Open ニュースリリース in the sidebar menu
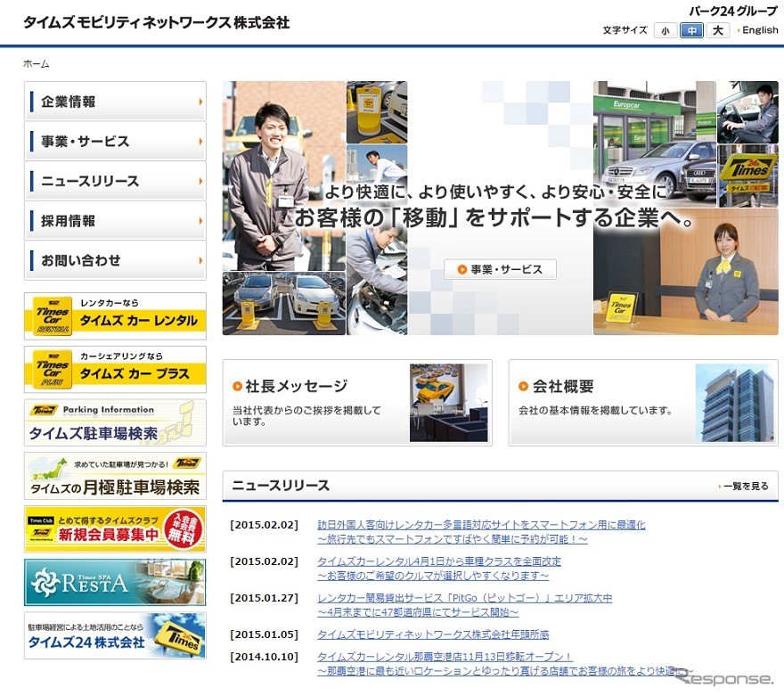 90,181
